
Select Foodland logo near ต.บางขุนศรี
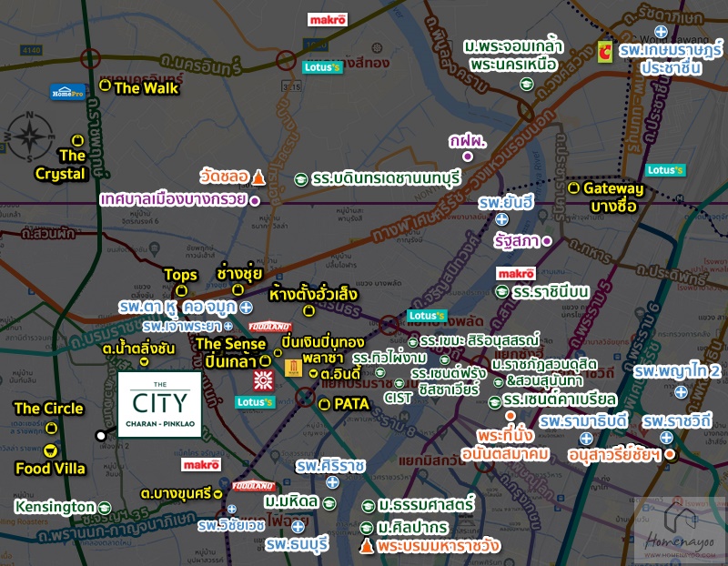click(x=253, y=486)
